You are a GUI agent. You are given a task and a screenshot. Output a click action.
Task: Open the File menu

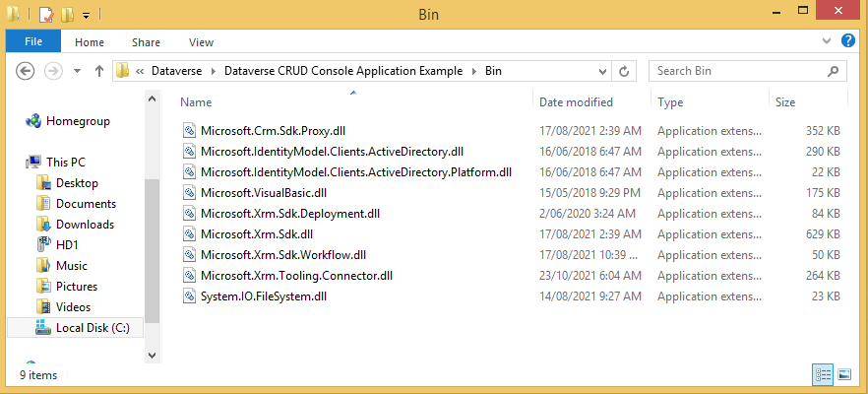[x=33, y=42]
